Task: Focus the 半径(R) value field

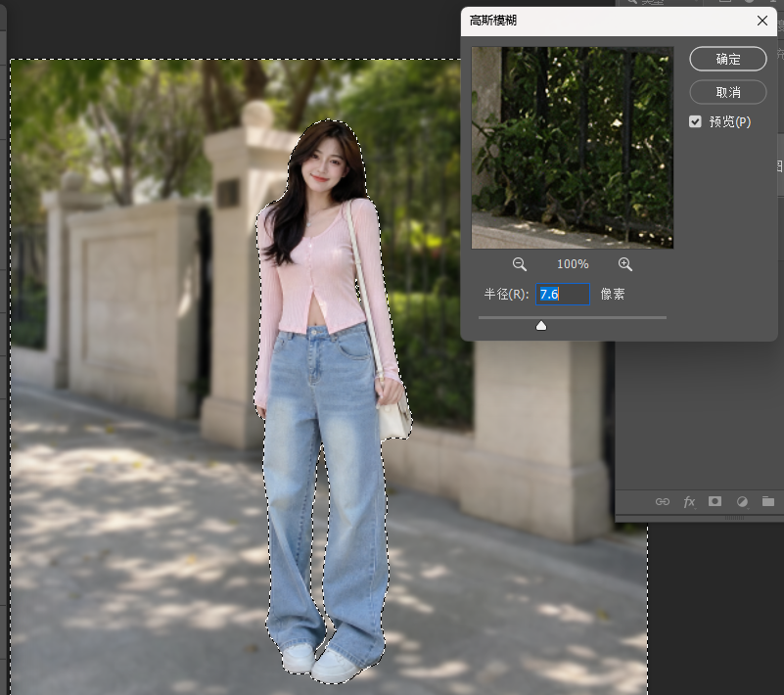Action: coord(563,294)
